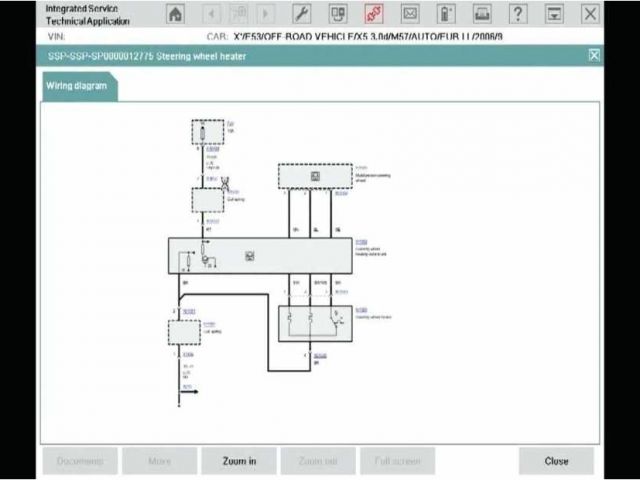Click the fuse component at the diagram top
The image size is (640, 480).
208,132
